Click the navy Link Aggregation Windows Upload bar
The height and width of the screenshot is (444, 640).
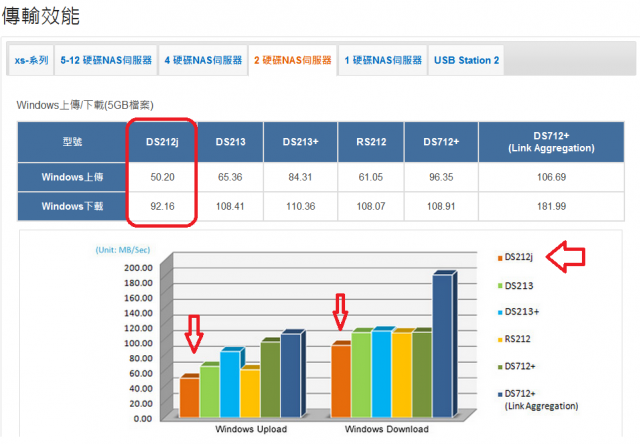coord(290,375)
